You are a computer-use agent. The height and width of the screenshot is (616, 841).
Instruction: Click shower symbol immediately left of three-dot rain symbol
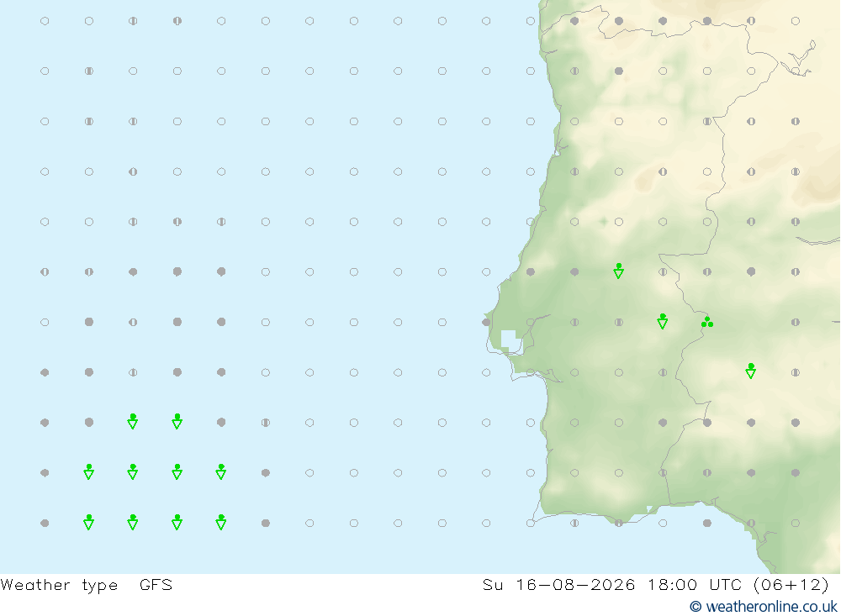click(663, 321)
